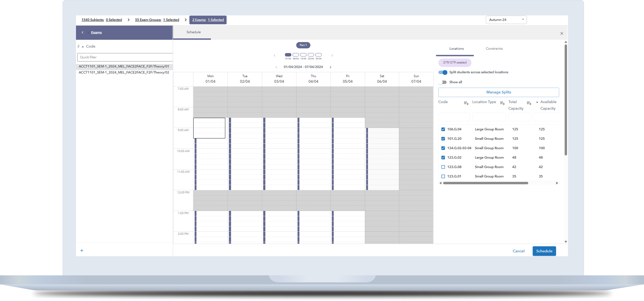Screen dimensions: 644x301
Task: Click the 379/379 seated badge
Action: pos(454,62)
